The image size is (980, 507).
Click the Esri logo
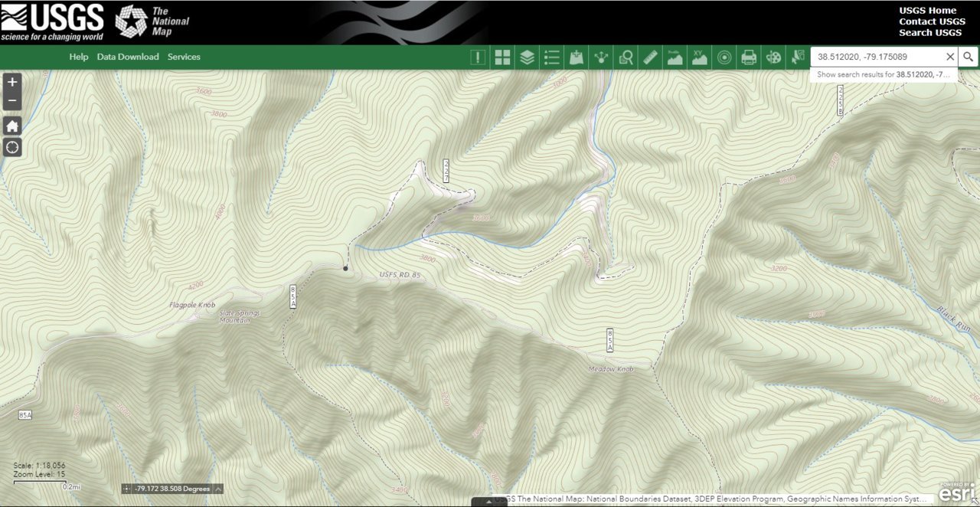click(958, 492)
